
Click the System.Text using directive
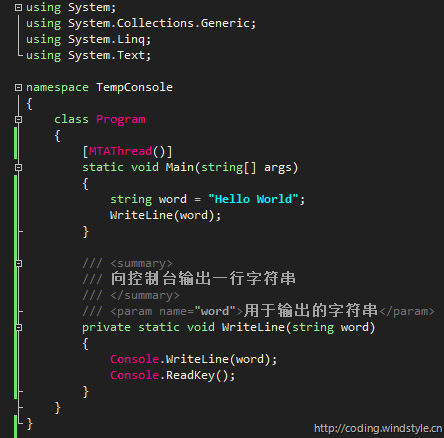(x=89, y=55)
